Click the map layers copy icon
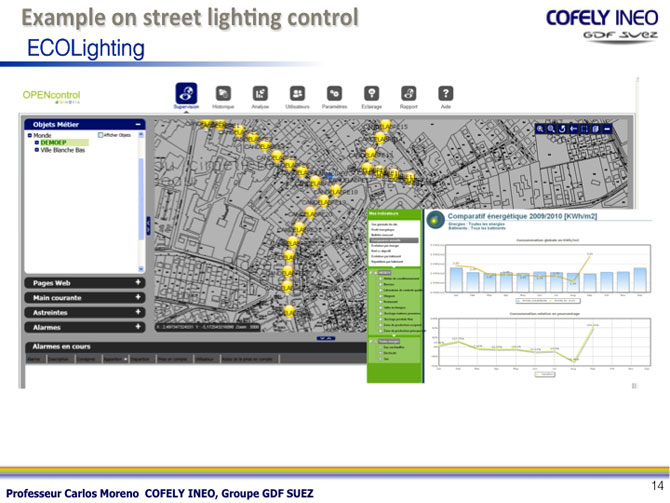The width and height of the screenshot is (670, 503). point(596,129)
